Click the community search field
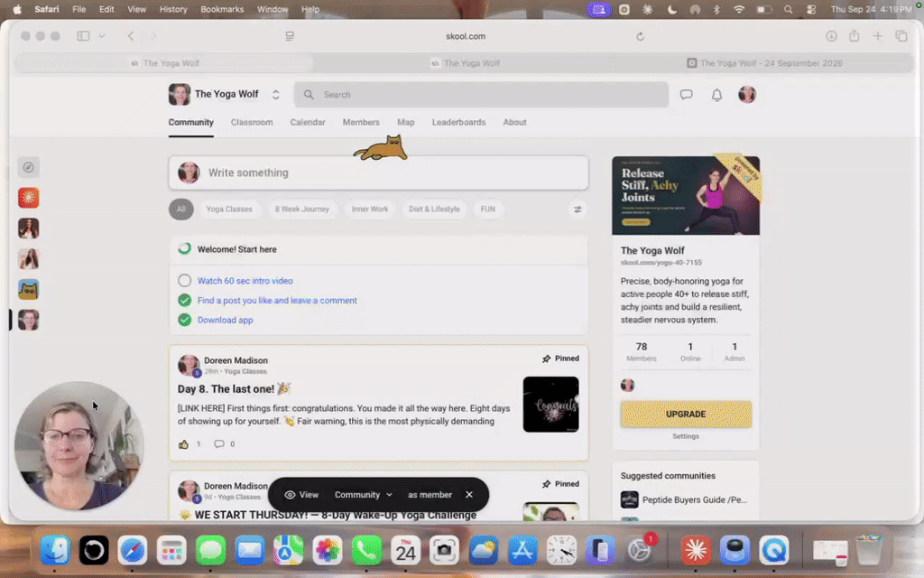 click(481, 94)
